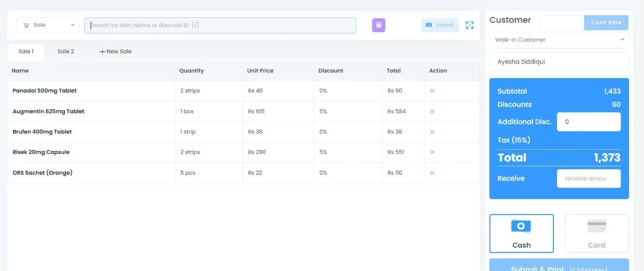Switch to Sale 1 tab
This screenshot has height=271, width=644.
coord(26,52)
